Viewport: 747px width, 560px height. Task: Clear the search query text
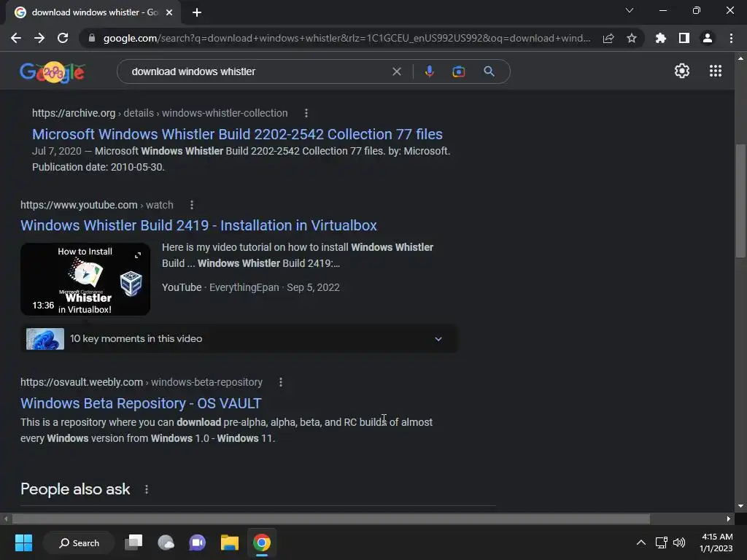[x=396, y=71]
